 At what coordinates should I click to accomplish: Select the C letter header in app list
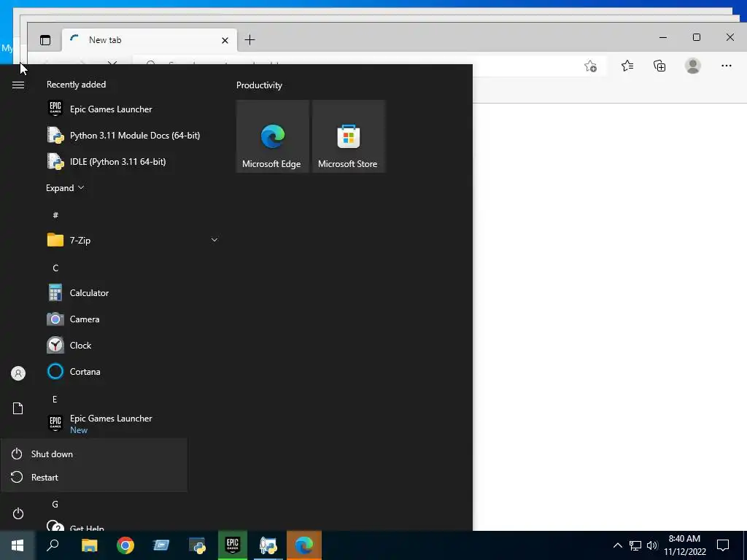pyautogui.click(x=55, y=268)
